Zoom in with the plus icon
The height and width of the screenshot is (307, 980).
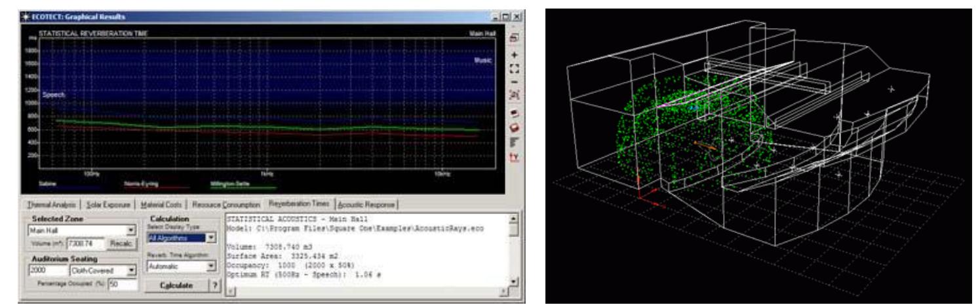click(x=515, y=56)
